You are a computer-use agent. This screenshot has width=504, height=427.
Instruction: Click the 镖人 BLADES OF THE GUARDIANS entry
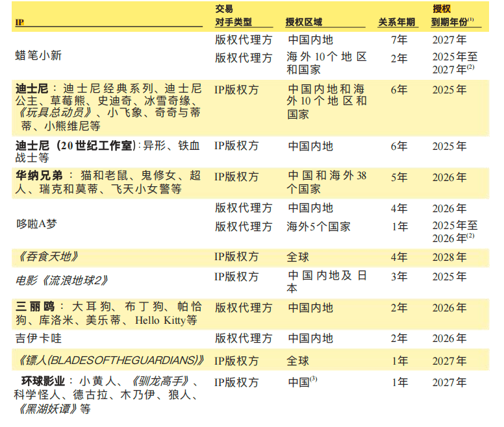point(111,361)
